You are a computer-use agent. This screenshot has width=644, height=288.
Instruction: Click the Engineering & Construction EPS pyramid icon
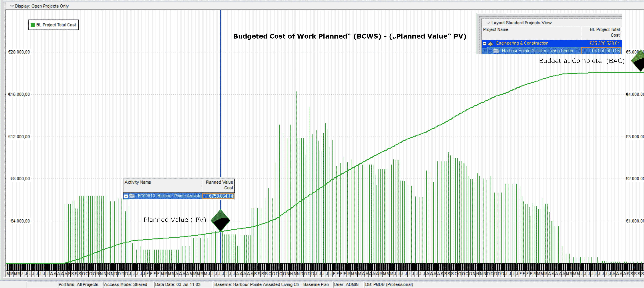[490, 44]
